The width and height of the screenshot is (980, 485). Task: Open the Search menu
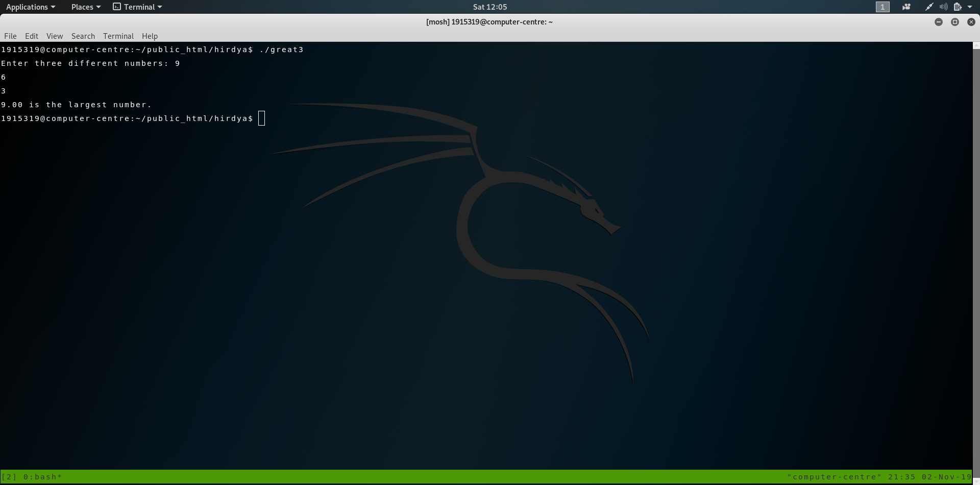83,36
